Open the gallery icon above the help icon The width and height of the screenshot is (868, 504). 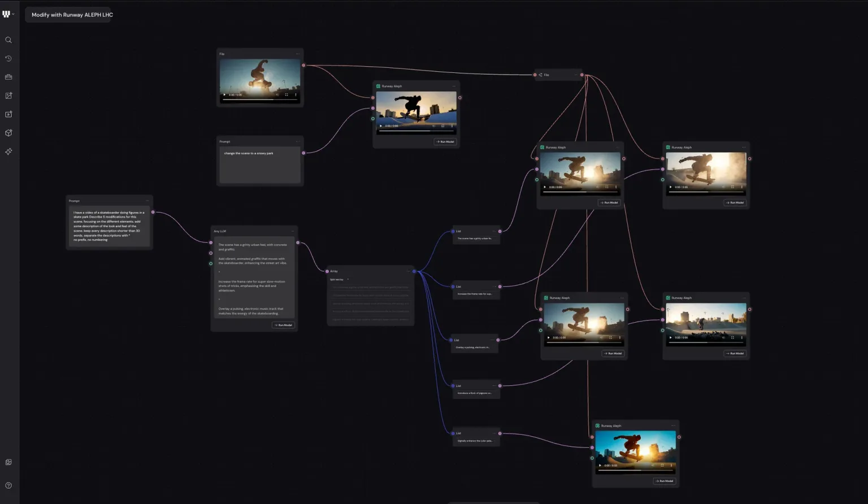[8, 462]
